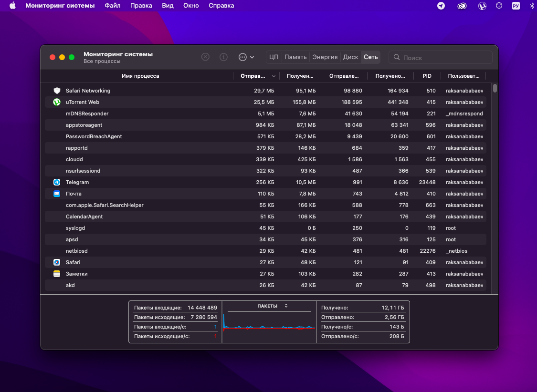The width and height of the screenshot is (537, 392).
Task: Select the Энергия tab
Action: tap(325, 57)
